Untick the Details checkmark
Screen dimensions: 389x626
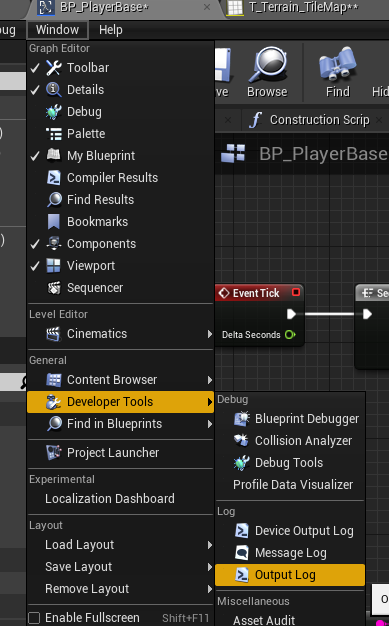tap(36, 90)
